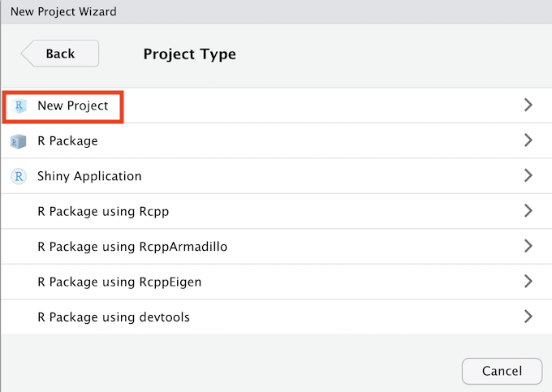Click the R Package box icon

[19, 141]
